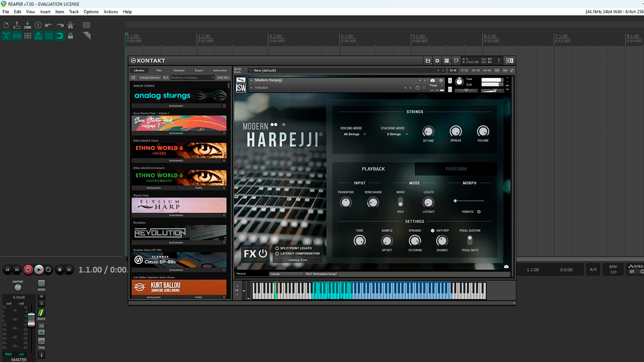Open Kontakt settings gear icon

click(x=437, y=61)
